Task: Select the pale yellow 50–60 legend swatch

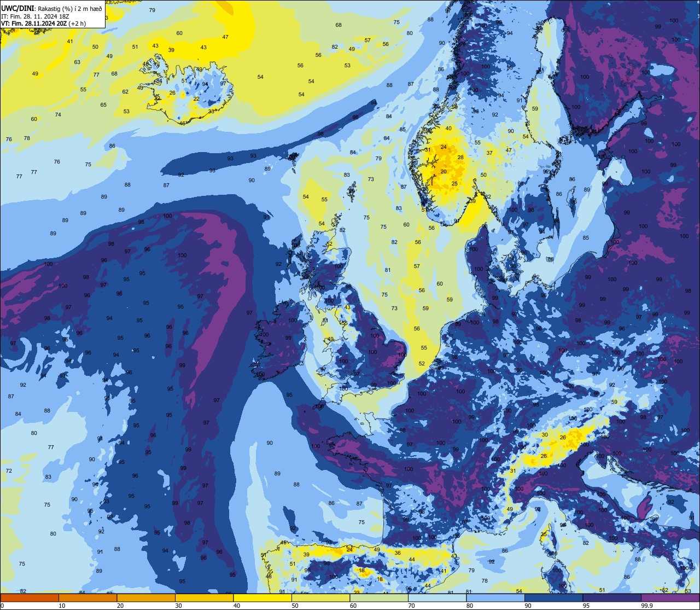Action: tap(320, 597)
